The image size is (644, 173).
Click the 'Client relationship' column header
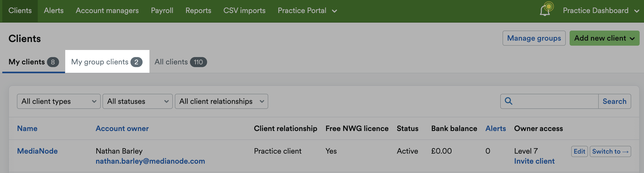[285, 128]
